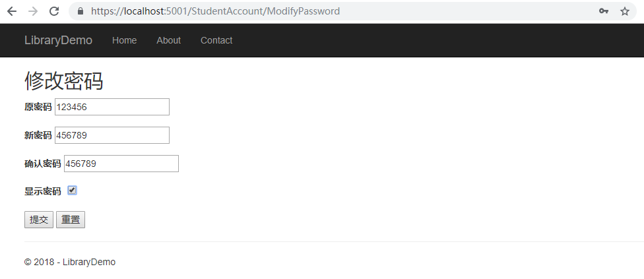Open the Contact nav item
Screen dimensions: 644x279
click(216, 40)
